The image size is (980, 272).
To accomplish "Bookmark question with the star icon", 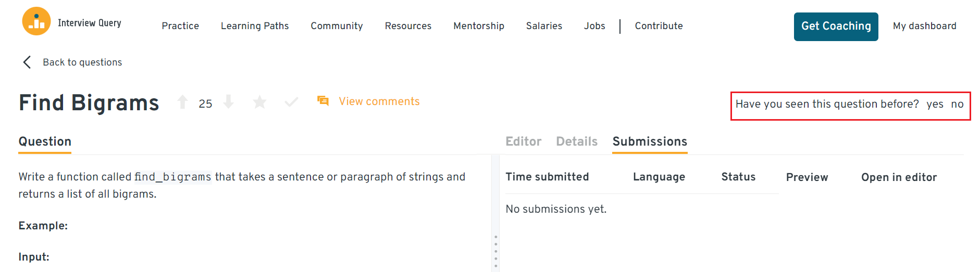I will pos(259,102).
